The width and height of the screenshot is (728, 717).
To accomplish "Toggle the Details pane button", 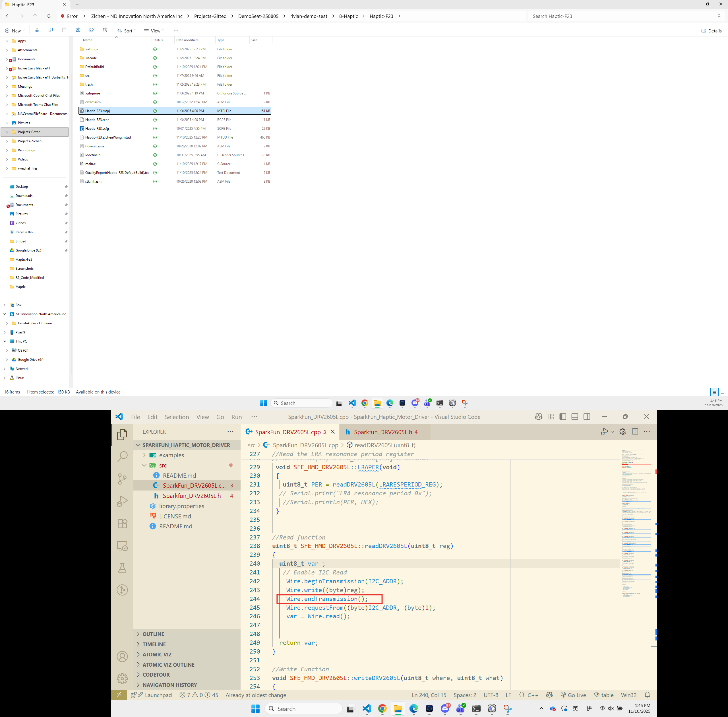I will pyautogui.click(x=712, y=31).
